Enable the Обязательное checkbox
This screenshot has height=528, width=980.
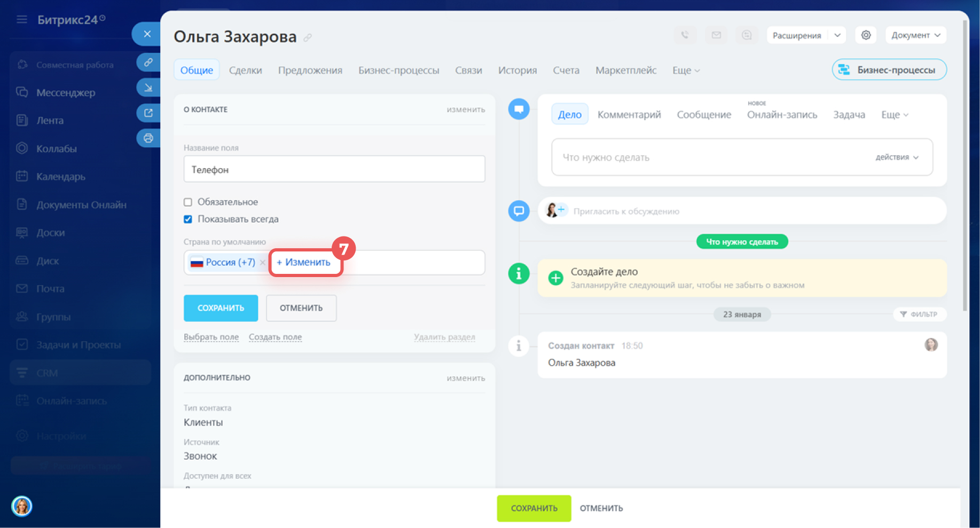[x=188, y=202]
